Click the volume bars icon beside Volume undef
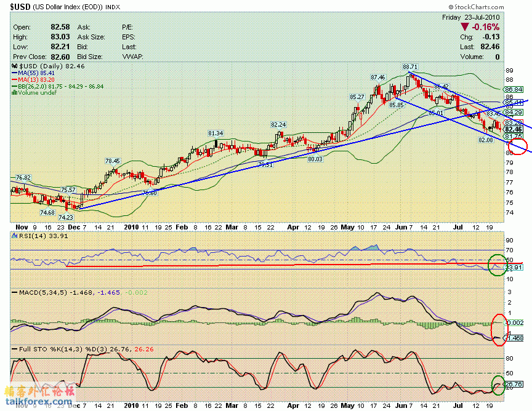Image resolution: width=532 pixels, height=411 pixels. (x=15, y=92)
